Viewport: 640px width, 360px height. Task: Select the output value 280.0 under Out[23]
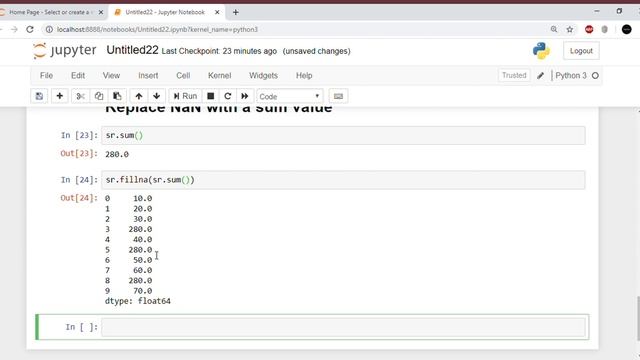click(117, 154)
